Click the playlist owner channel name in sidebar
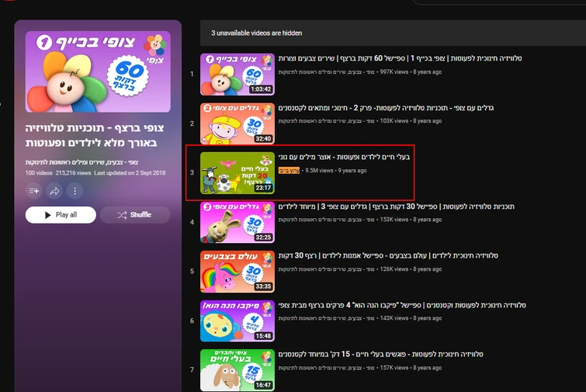The image size is (586, 392). click(81, 162)
